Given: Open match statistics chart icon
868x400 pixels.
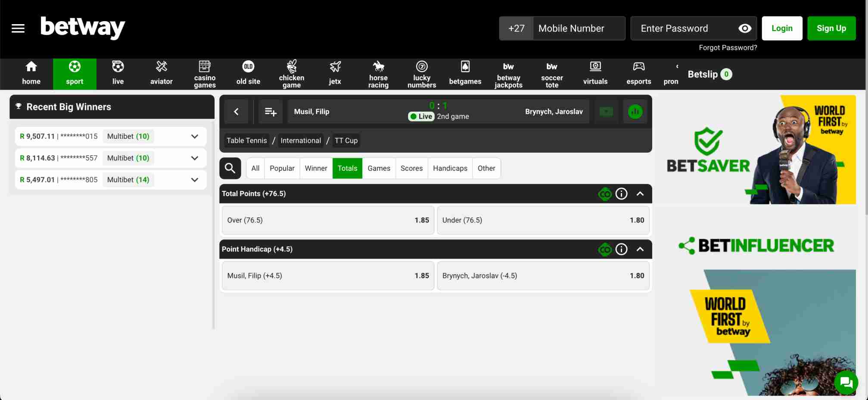Looking at the screenshot, I should [x=635, y=112].
